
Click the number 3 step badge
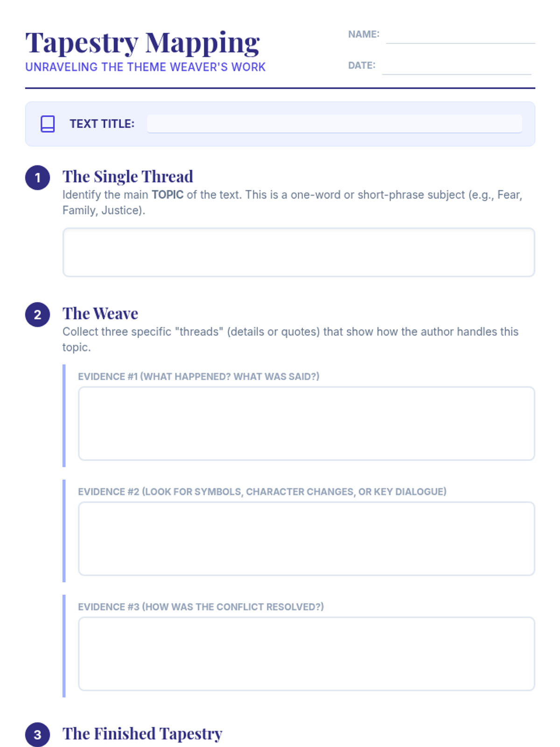point(37,734)
